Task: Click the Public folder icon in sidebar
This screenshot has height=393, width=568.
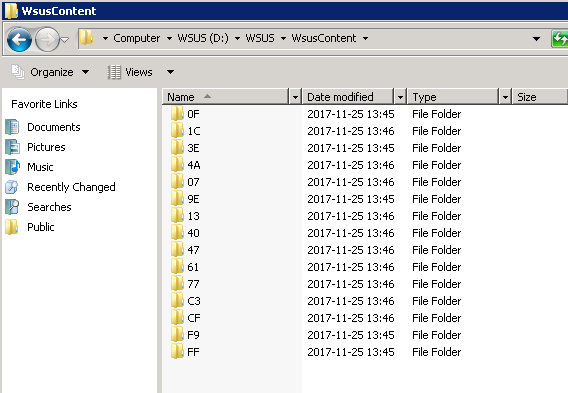Action: [x=12, y=227]
